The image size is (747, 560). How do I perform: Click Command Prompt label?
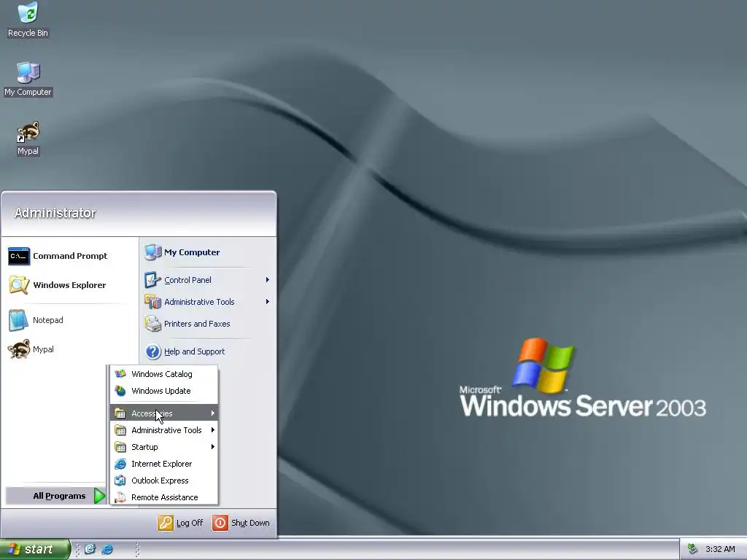(x=70, y=256)
